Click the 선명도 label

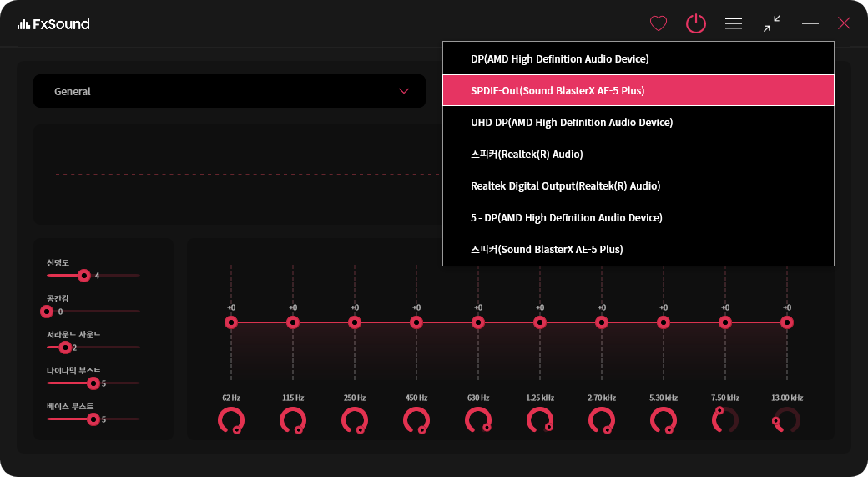click(58, 262)
